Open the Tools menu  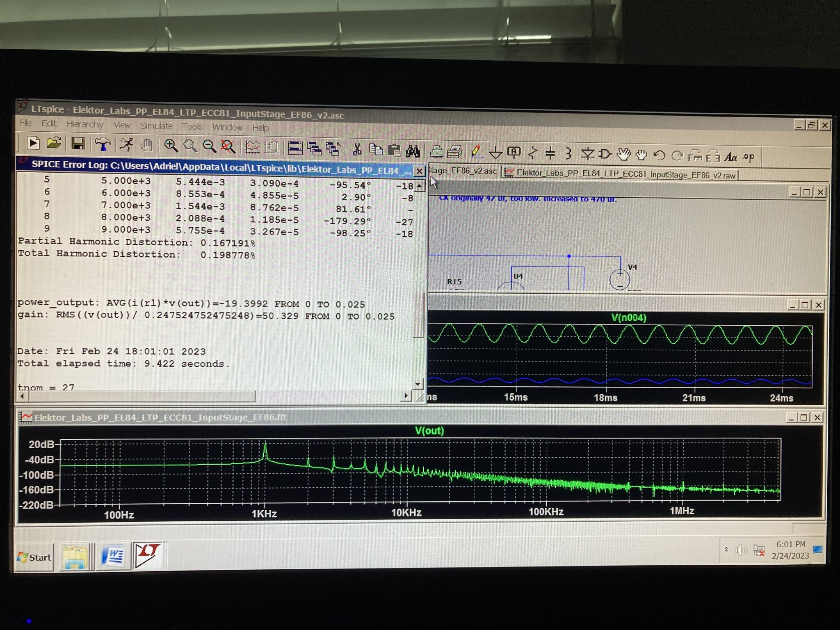192,127
